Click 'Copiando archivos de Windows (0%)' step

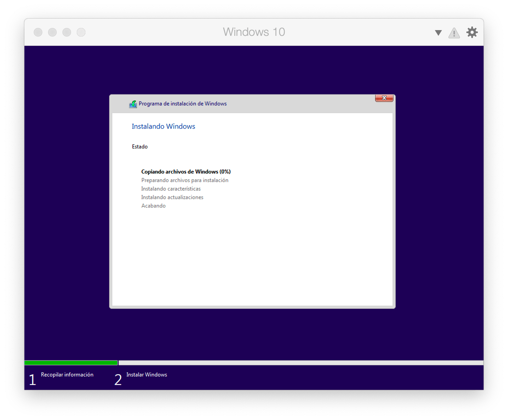pos(186,172)
